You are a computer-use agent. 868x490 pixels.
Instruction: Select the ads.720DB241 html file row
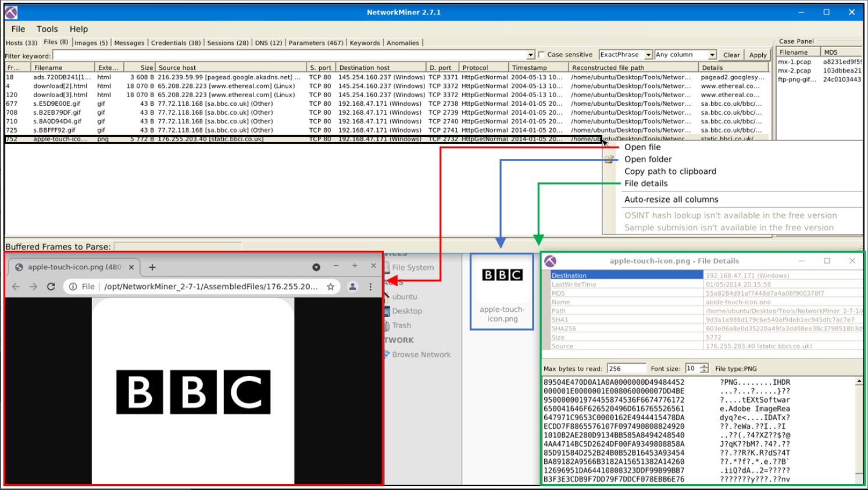(387, 77)
